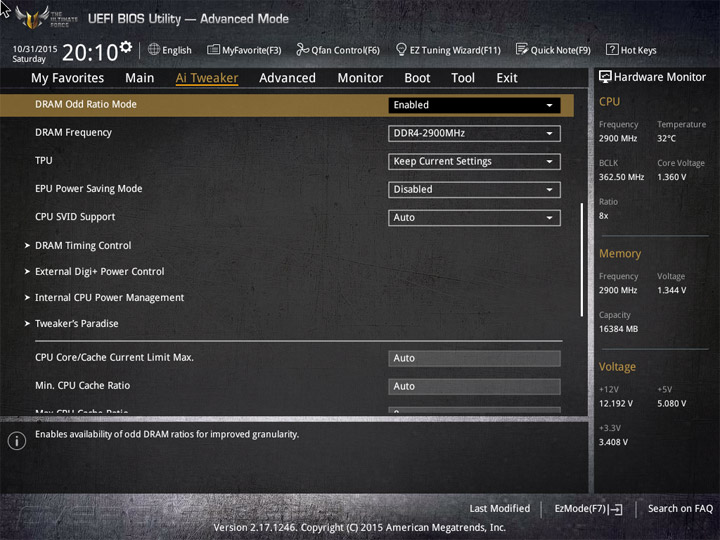This screenshot has height=540, width=720.
Task: Switch to the Tool tab
Action: pos(463,78)
